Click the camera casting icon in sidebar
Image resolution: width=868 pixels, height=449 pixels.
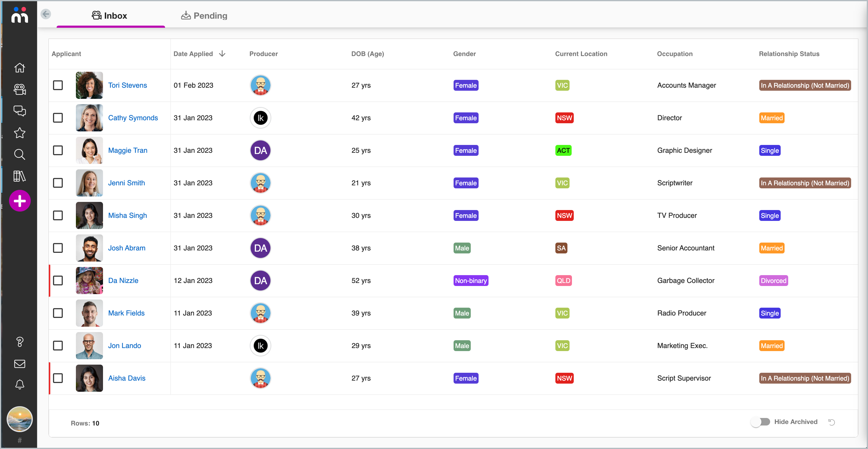[20, 89]
